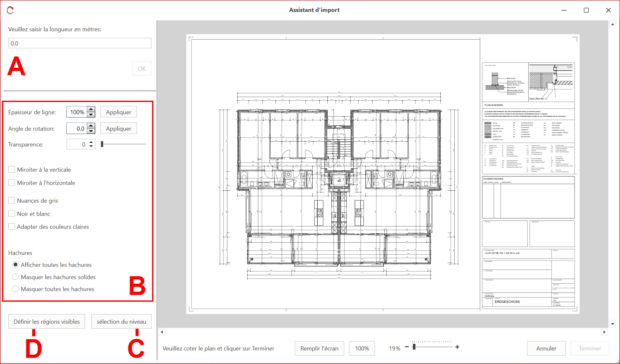This screenshot has height=364, width=620.
Task: Open Définir les régions visibles
Action: 46,321
